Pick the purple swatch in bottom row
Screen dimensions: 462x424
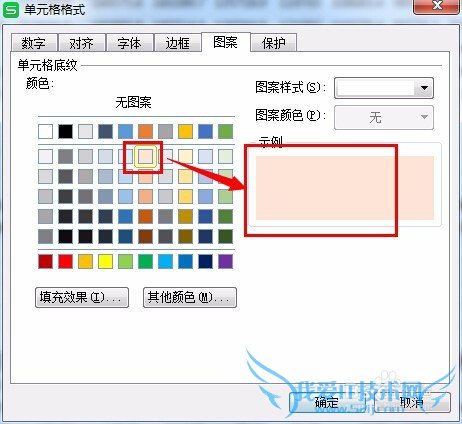click(225, 261)
